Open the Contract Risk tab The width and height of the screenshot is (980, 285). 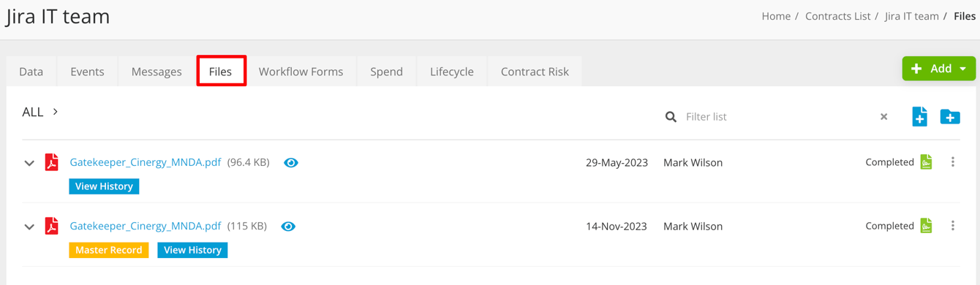click(535, 72)
